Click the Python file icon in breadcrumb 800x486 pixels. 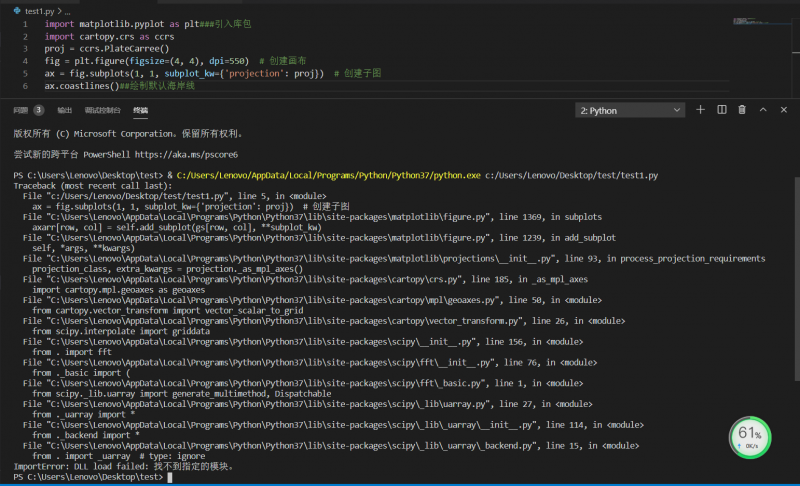click(x=17, y=9)
